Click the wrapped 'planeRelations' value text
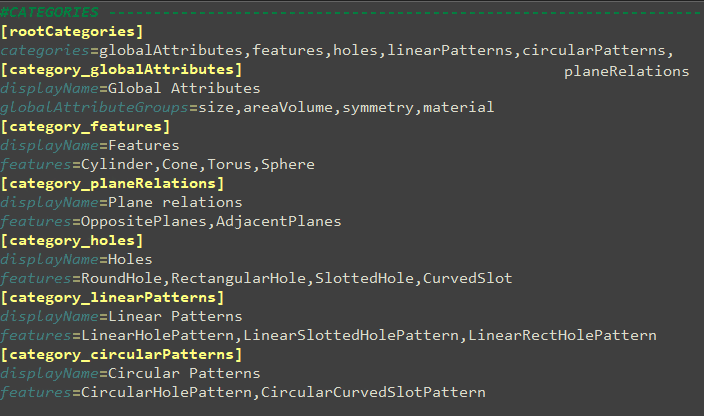The image size is (704, 416). (626, 71)
